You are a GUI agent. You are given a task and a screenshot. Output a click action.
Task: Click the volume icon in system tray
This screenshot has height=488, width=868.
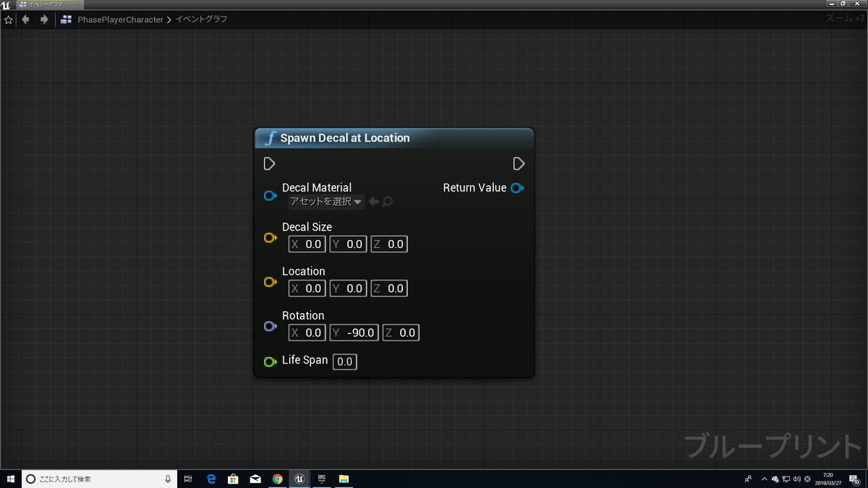[x=796, y=479]
